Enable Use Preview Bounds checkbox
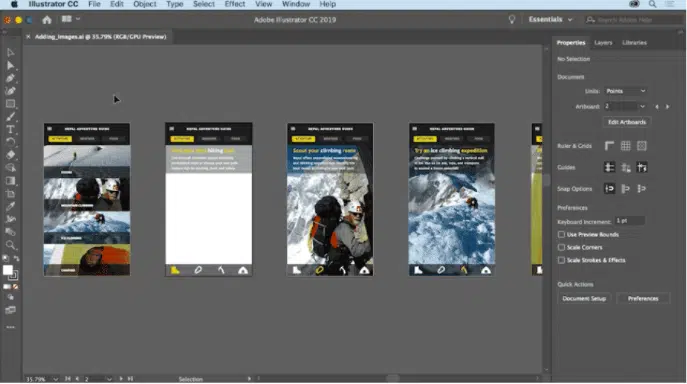The width and height of the screenshot is (687, 384). [561, 235]
